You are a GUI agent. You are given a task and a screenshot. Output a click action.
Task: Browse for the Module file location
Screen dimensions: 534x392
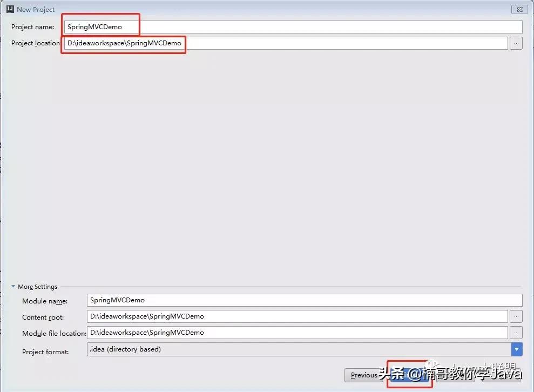516,333
